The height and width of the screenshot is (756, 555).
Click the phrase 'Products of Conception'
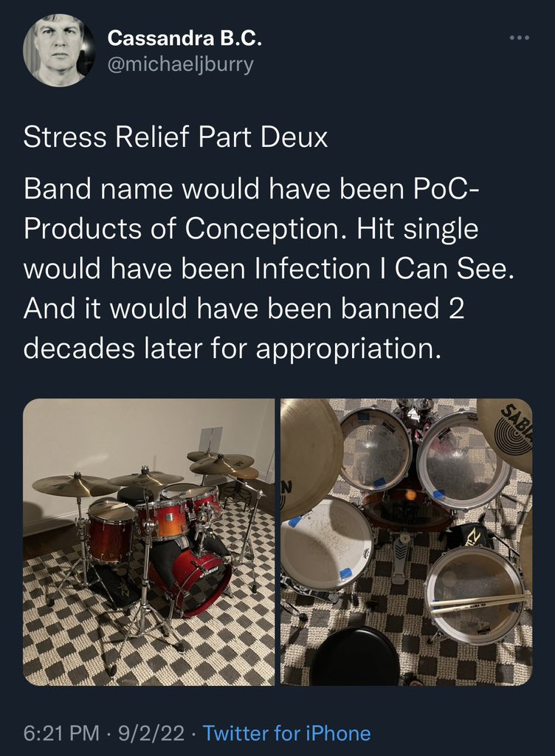click(x=181, y=229)
